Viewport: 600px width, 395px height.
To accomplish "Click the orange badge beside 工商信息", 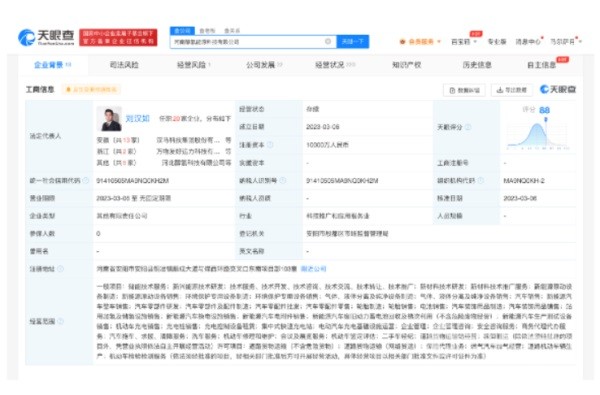I will [x=91, y=90].
